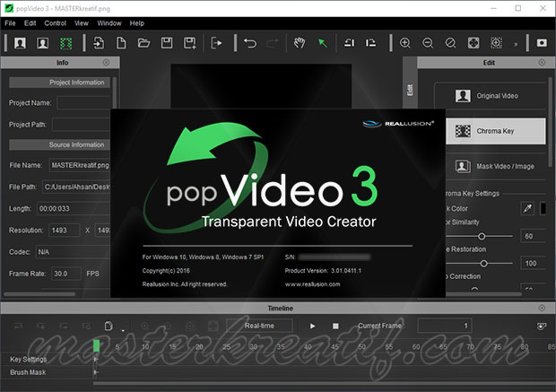The height and width of the screenshot is (392, 556).
Task: Click the Similarity value field showing 60
Action: point(533,236)
